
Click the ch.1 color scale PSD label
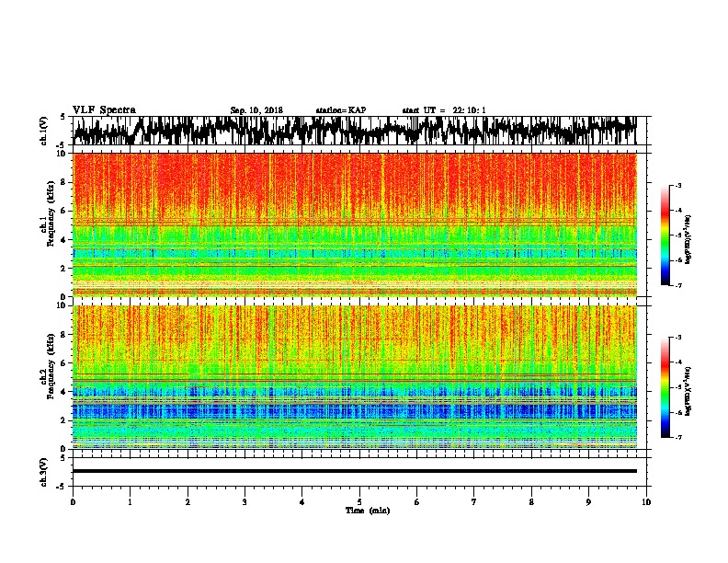coord(688,240)
